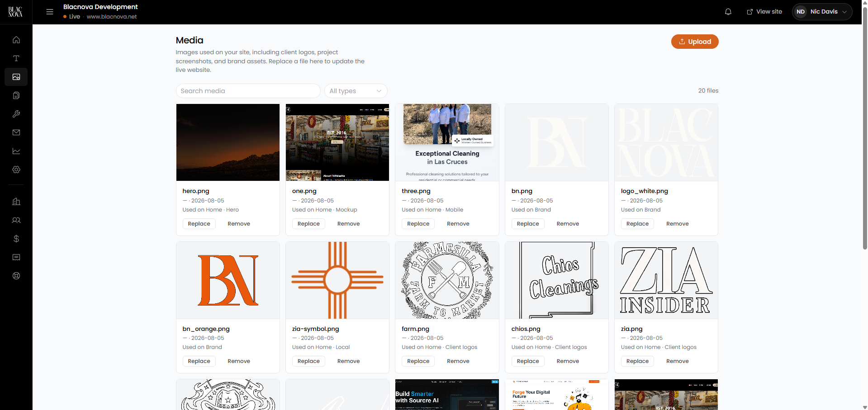Open the chios.png thumbnail
868x410 pixels.
pos(557,280)
